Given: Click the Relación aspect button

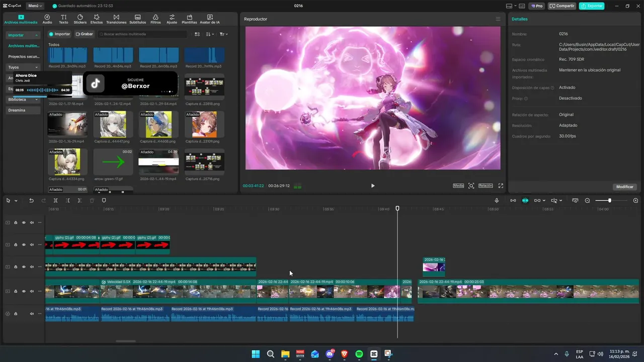Looking at the screenshot, I should pyautogui.click(x=486, y=186).
